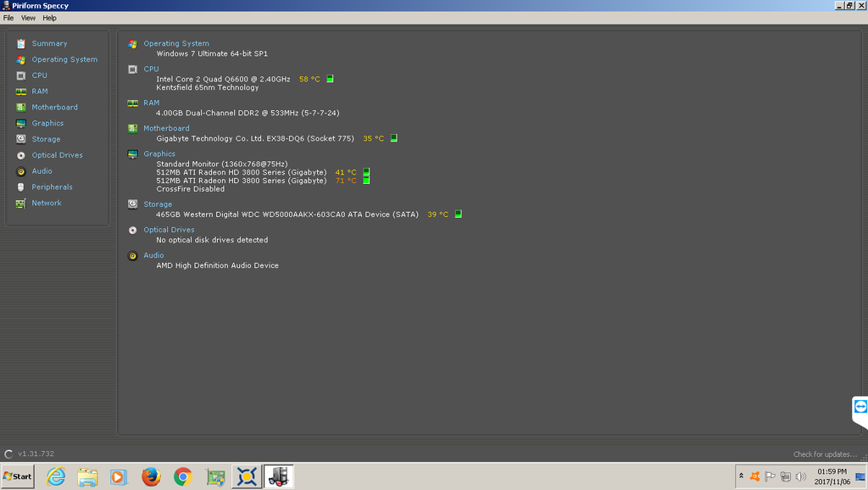Click the Optical Drives disc icon in sidebar
The image size is (868, 490).
21,156
